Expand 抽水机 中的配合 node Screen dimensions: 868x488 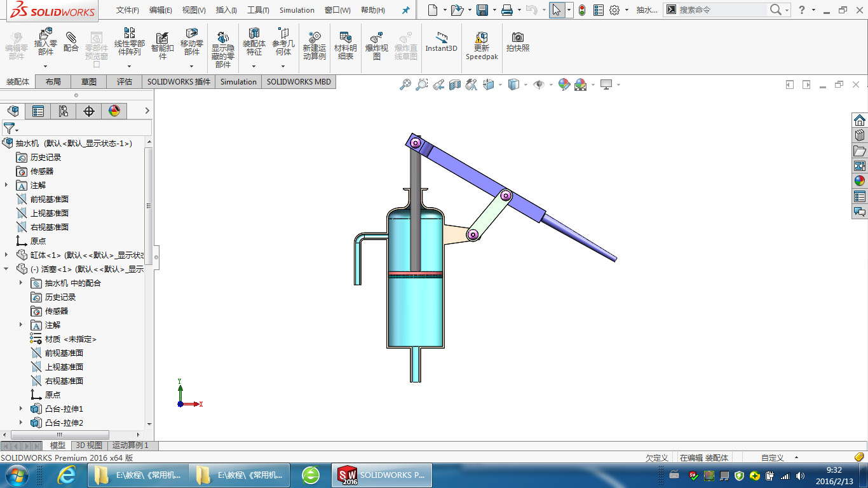21,283
